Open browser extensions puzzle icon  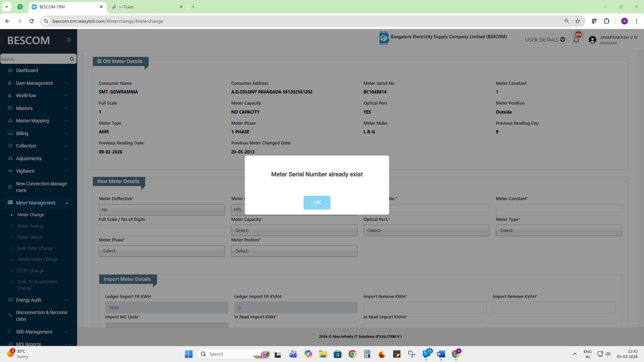click(x=606, y=21)
